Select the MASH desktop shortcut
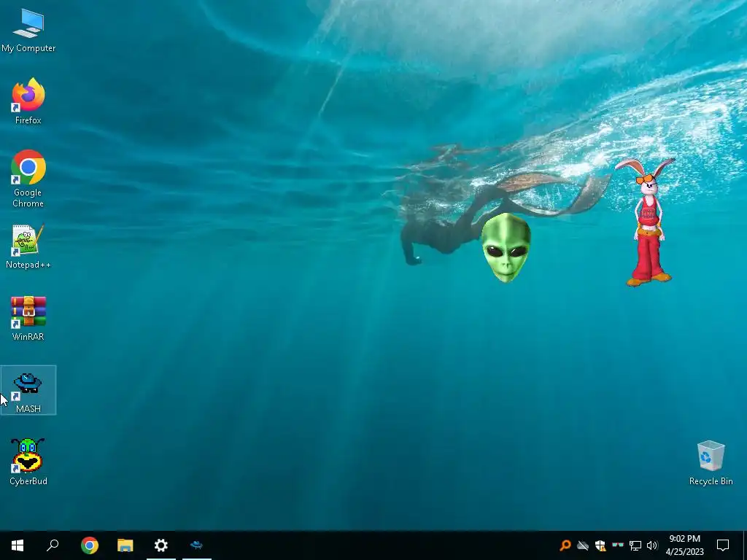Viewport: 747px width, 560px height. (x=28, y=391)
